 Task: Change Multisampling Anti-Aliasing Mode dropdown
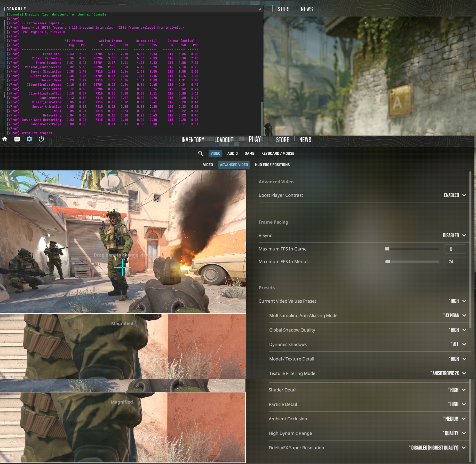pos(455,316)
